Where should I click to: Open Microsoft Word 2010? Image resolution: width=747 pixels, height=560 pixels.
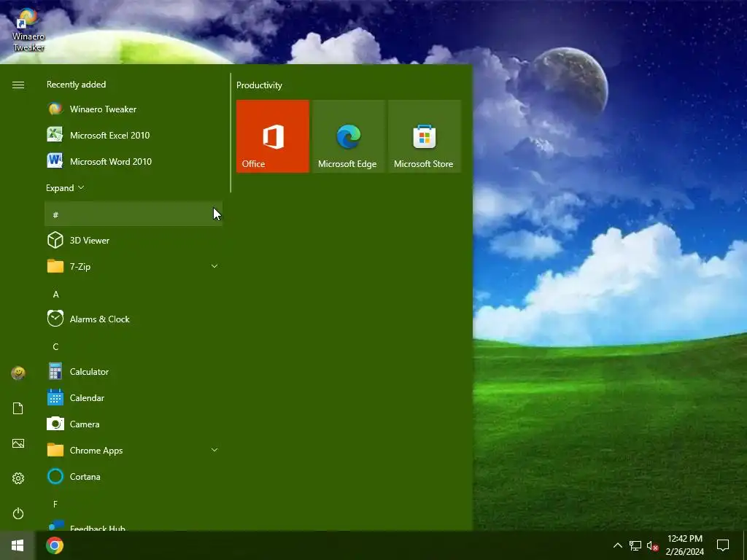133,161
